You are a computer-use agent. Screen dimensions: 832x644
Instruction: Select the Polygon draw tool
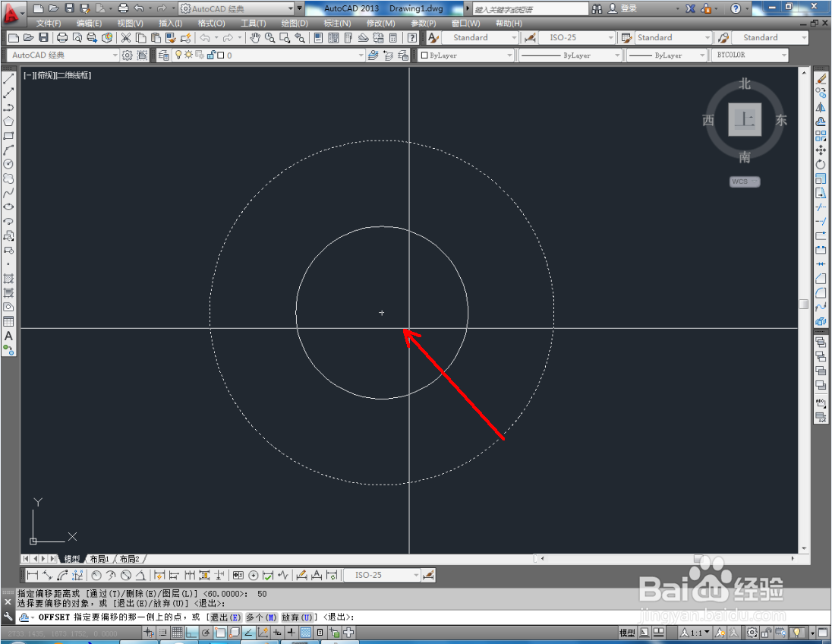pos(8,122)
